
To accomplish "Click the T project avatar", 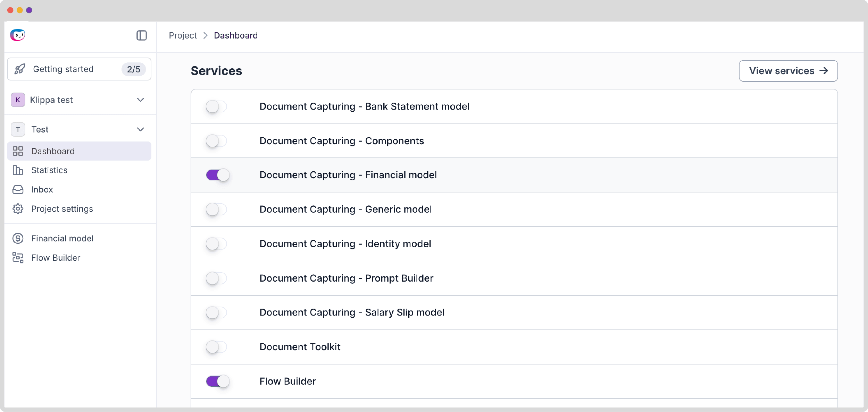I will coord(18,129).
